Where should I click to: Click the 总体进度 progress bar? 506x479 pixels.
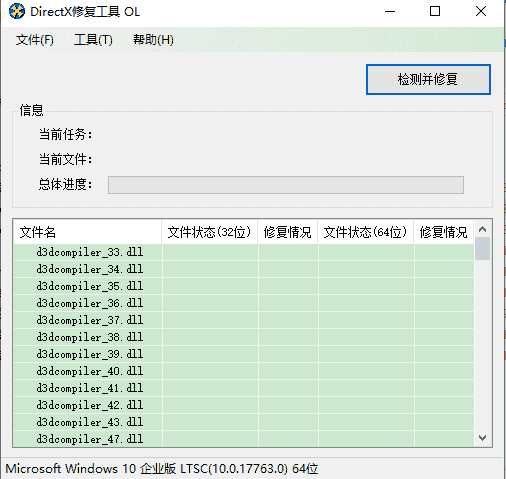[x=286, y=185]
